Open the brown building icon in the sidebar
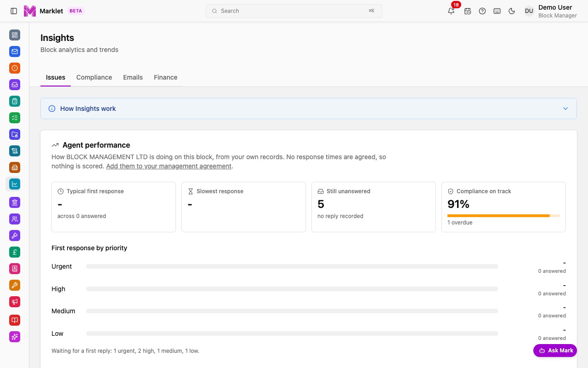The width and height of the screenshot is (588, 368). (15, 167)
